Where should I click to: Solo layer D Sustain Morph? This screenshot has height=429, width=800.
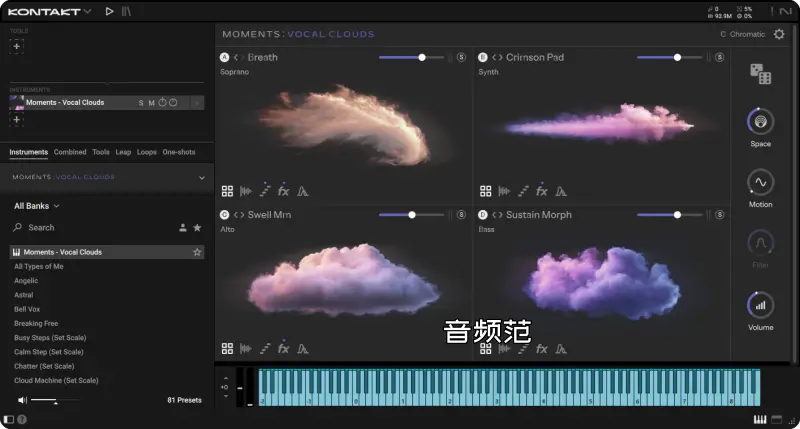pyautogui.click(x=719, y=215)
